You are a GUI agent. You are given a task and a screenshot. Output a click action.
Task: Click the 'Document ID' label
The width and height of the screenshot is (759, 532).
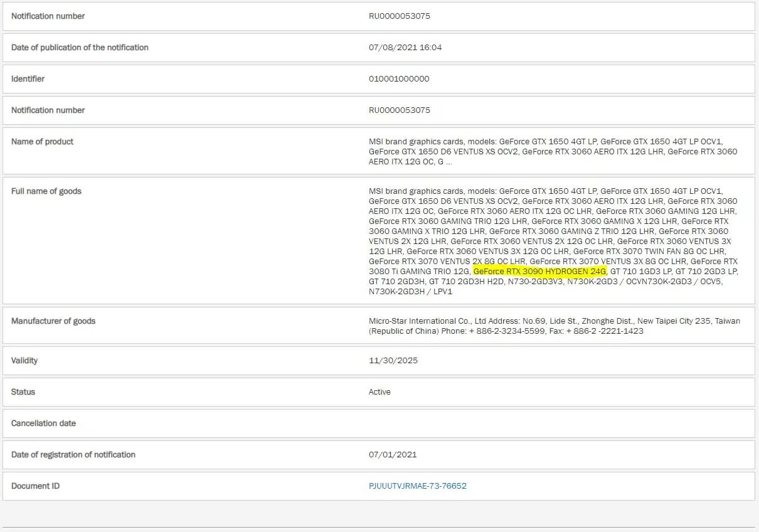[x=35, y=486]
